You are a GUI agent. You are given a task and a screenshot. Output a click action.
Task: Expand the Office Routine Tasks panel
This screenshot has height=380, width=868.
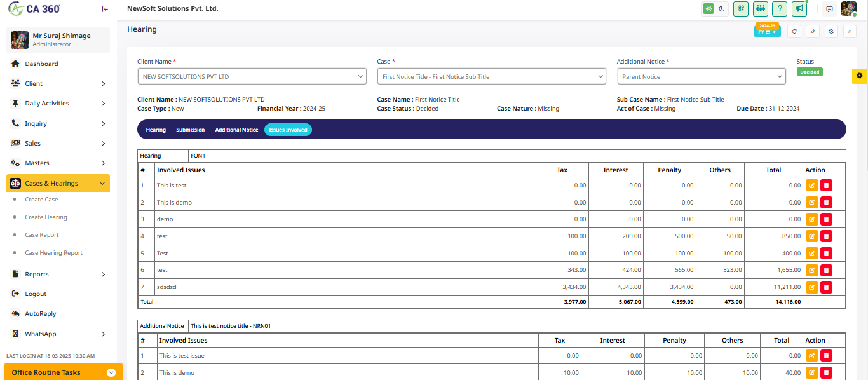pos(63,372)
